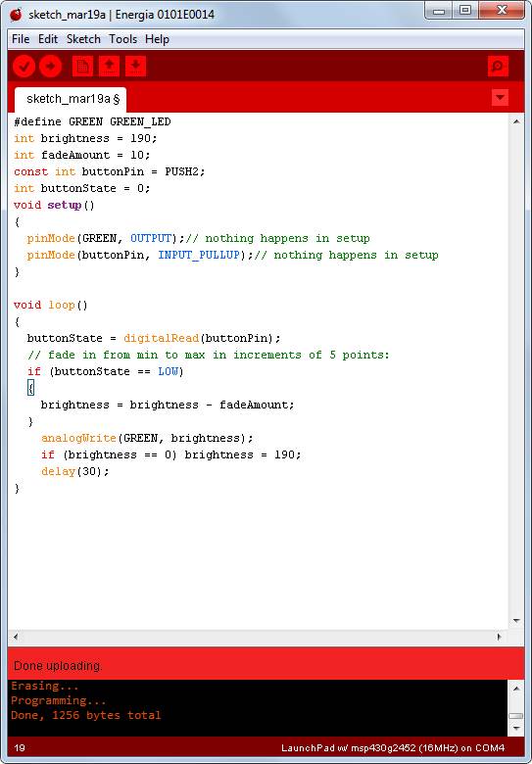Click the '// fade in from min' comment
This screenshot has height=764, width=532.
pyautogui.click(x=209, y=355)
